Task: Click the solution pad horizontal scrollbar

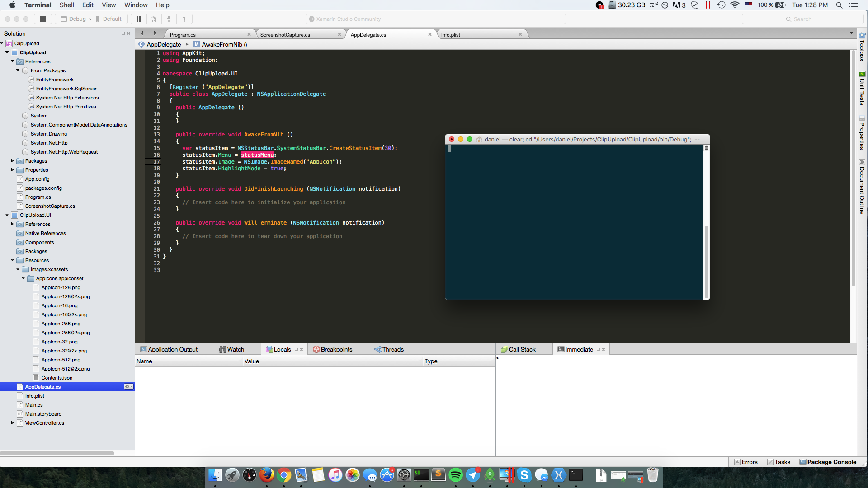Action: pos(57,453)
